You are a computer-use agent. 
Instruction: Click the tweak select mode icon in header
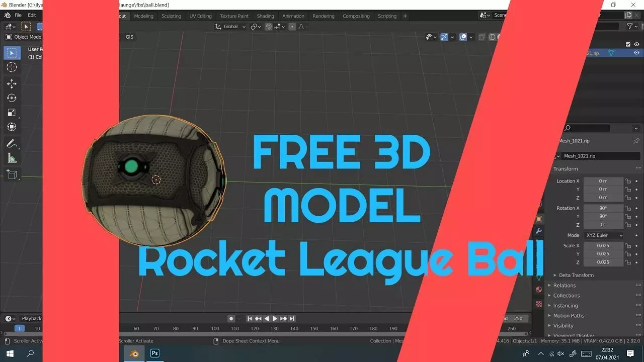[x=26, y=26]
